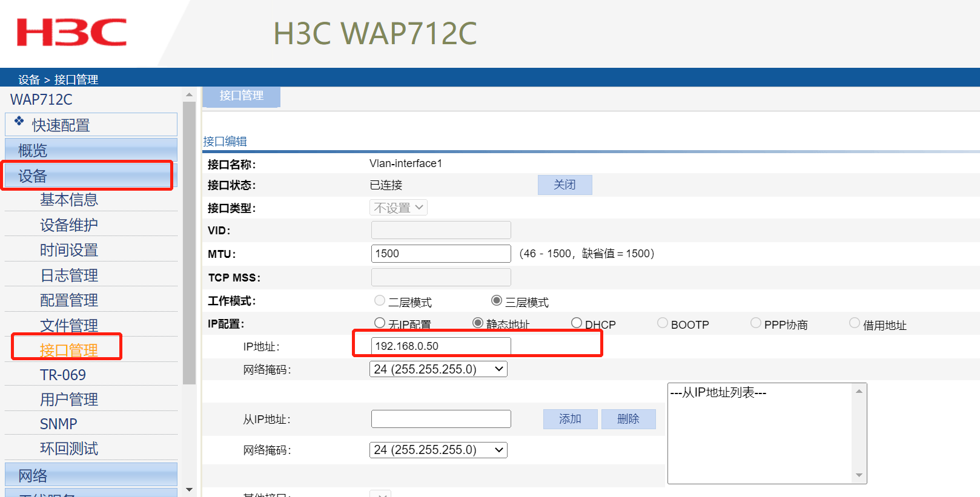Click the 快速配置 diamond icon
This screenshot has width=980, height=497.
(19, 120)
